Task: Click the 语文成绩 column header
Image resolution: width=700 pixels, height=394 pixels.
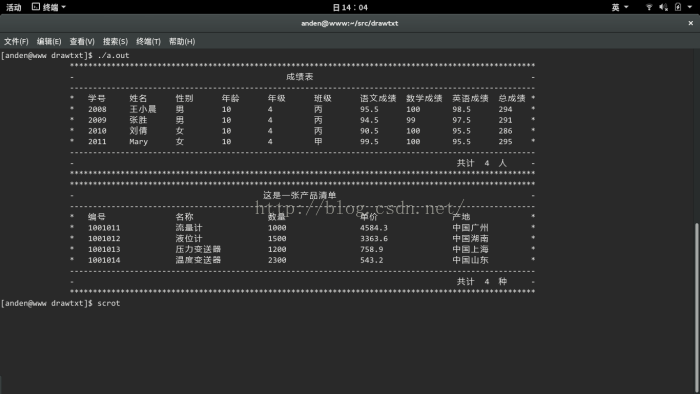Action: pos(378,98)
